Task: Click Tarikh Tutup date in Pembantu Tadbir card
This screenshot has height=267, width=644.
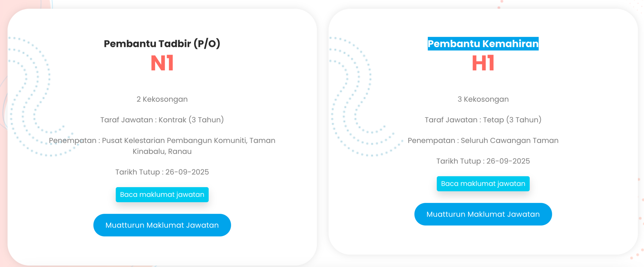Action: pyautogui.click(x=162, y=172)
